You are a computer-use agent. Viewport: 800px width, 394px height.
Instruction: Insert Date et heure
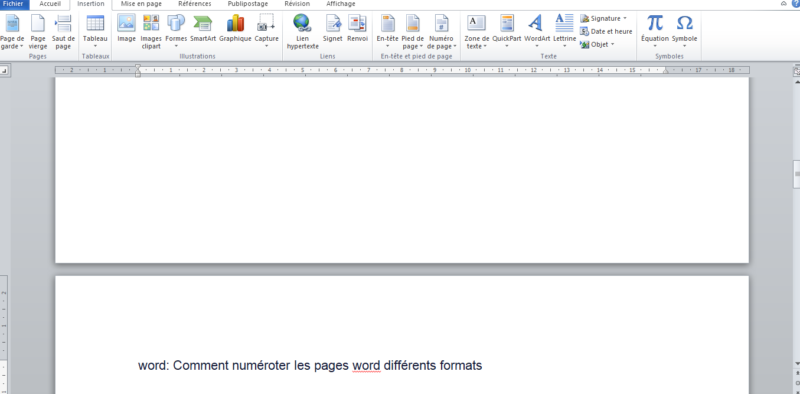(606, 32)
